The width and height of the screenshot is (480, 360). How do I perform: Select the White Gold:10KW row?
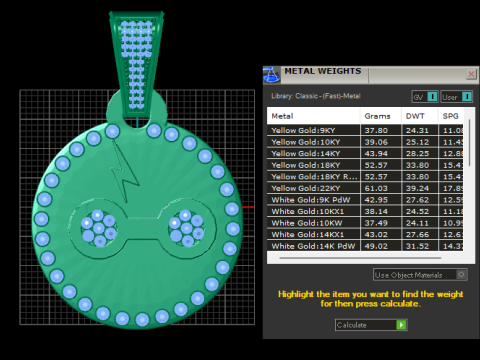365,223
